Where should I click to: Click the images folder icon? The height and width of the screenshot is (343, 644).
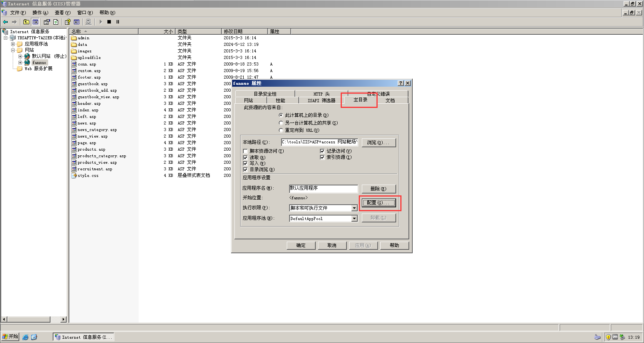click(74, 51)
